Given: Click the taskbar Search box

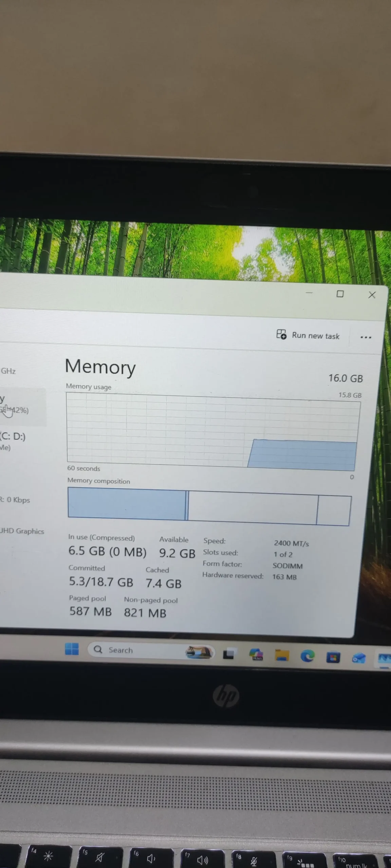Looking at the screenshot, I should tap(136, 650).
